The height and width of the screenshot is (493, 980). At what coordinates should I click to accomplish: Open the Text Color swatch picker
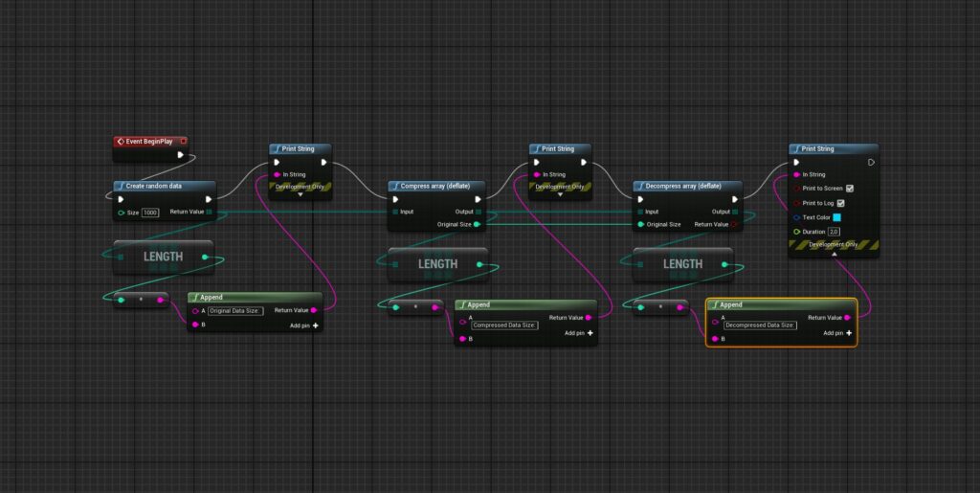(836, 217)
